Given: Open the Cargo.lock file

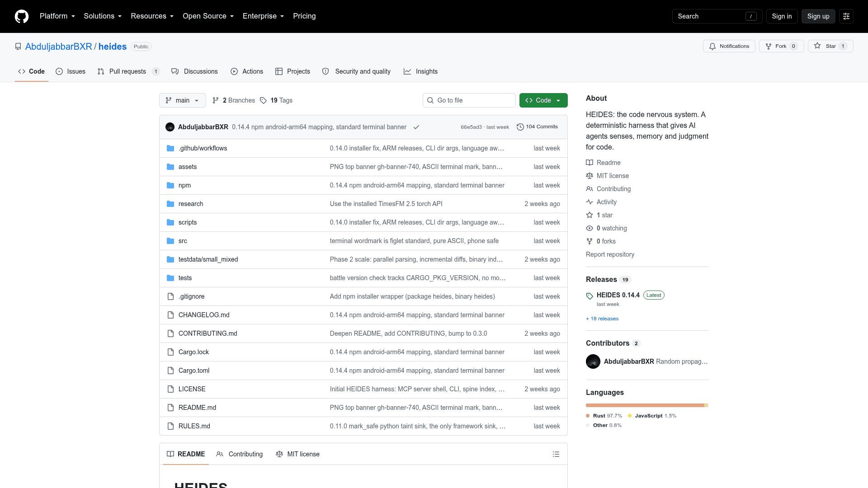Looking at the screenshot, I should (193, 352).
